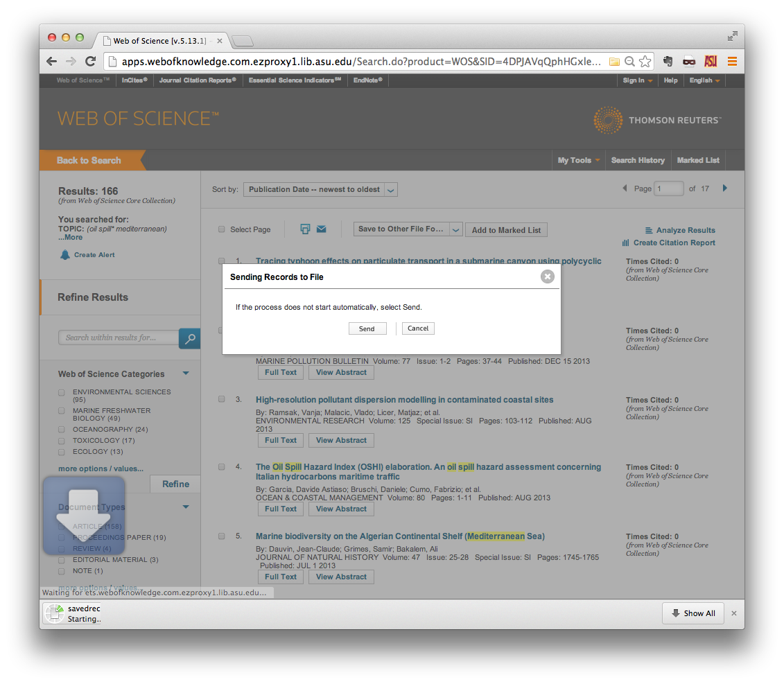The width and height of the screenshot is (784, 684).
Task: Open Full Text for Algerian Continental Shelf article
Action: [x=281, y=577]
